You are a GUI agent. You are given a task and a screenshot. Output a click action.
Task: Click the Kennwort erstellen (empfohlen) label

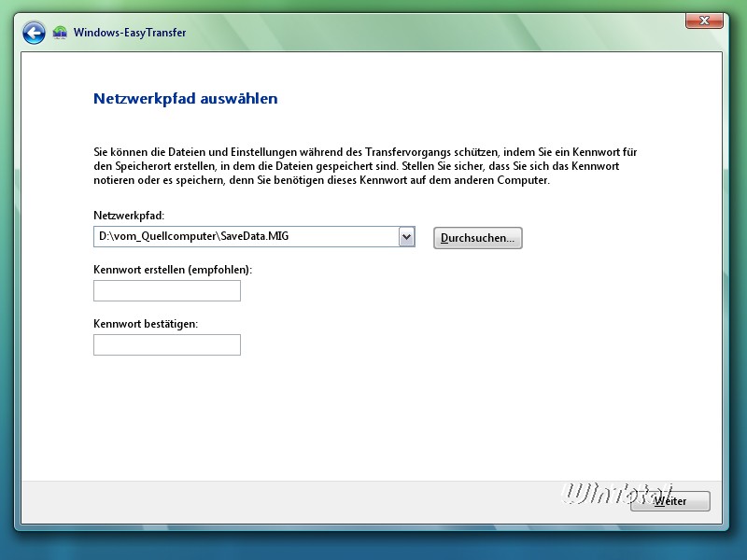pos(173,270)
